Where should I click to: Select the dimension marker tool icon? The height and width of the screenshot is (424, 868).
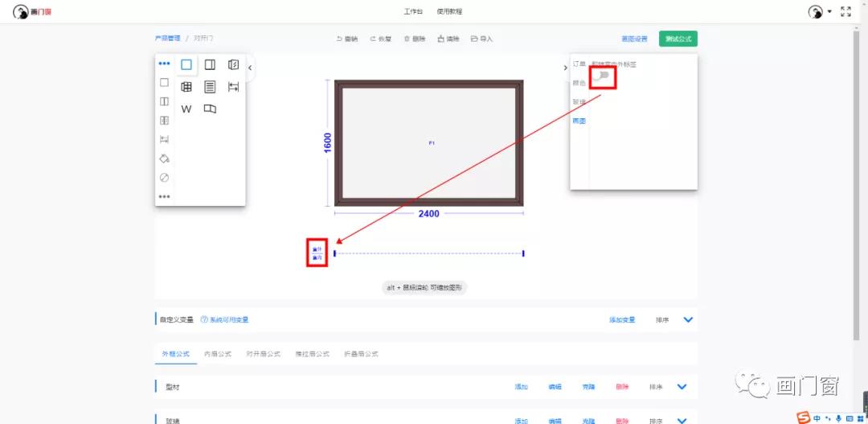[233, 87]
